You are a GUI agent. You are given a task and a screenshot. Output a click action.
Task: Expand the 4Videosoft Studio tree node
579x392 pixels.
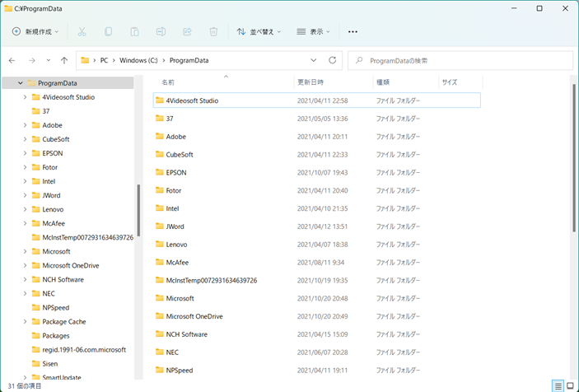[x=25, y=97]
